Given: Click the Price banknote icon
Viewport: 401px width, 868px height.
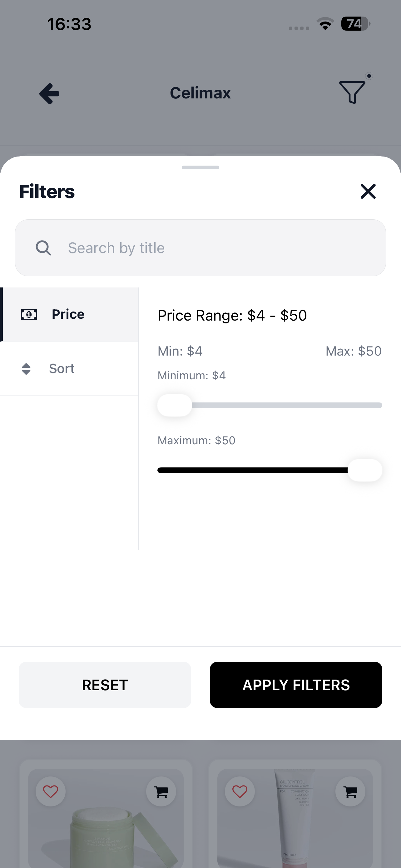Looking at the screenshot, I should pyautogui.click(x=29, y=314).
